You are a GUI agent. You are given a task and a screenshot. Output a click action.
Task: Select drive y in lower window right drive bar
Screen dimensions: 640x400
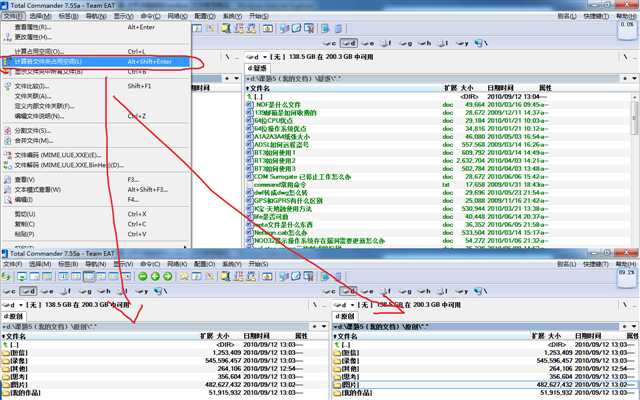pyautogui.click(x=462, y=291)
